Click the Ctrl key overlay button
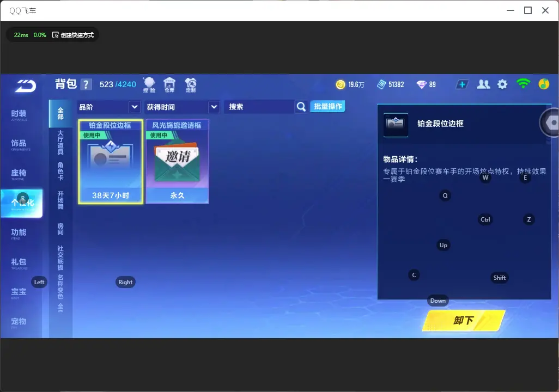Screen dimensions: 559x392 pos(485,219)
